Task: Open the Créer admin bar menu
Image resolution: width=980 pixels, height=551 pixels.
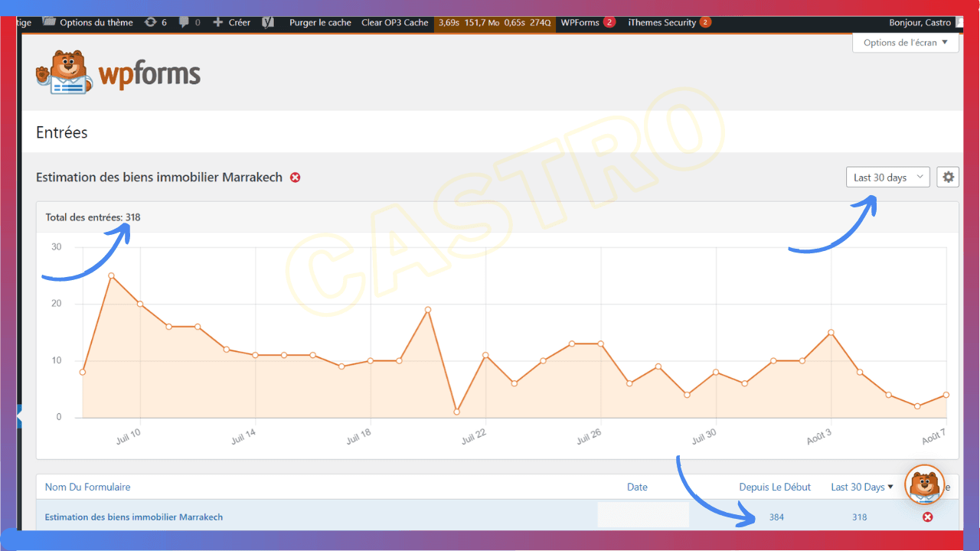Action: (x=240, y=22)
